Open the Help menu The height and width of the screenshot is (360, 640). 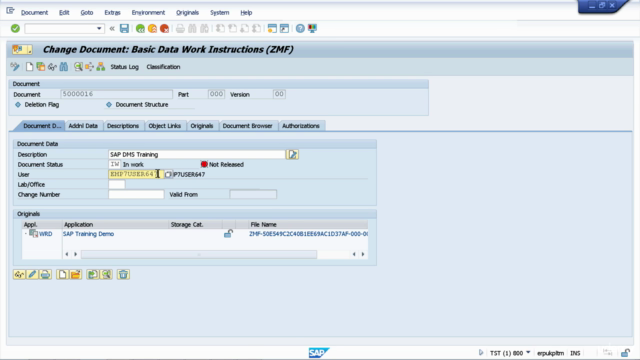coord(246,13)
